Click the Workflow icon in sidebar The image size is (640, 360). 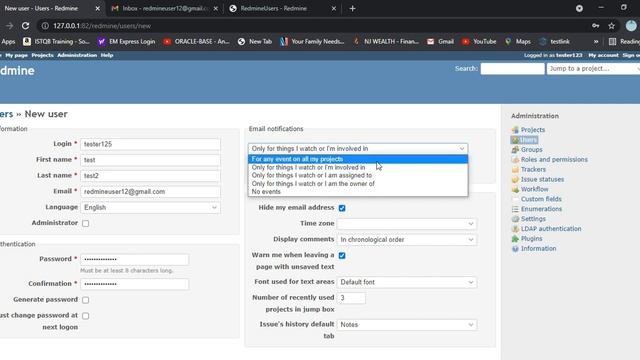[x=515, y=189]
